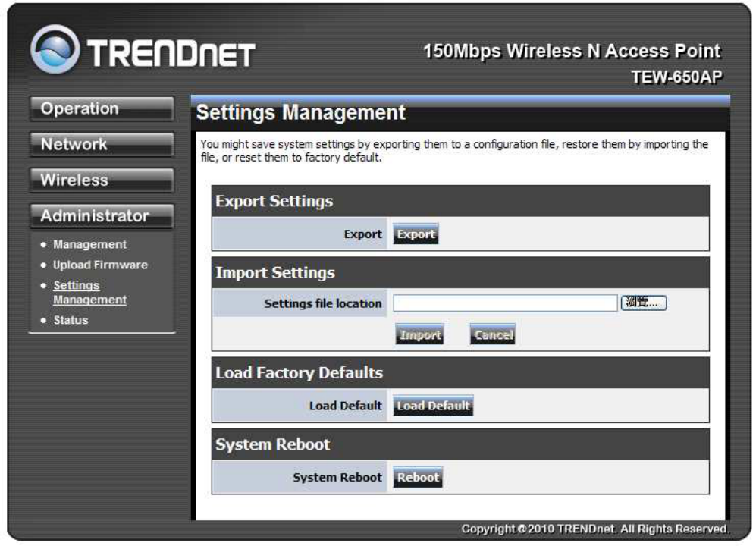
Task: Click the browse file button
Action: coord(644,303)
